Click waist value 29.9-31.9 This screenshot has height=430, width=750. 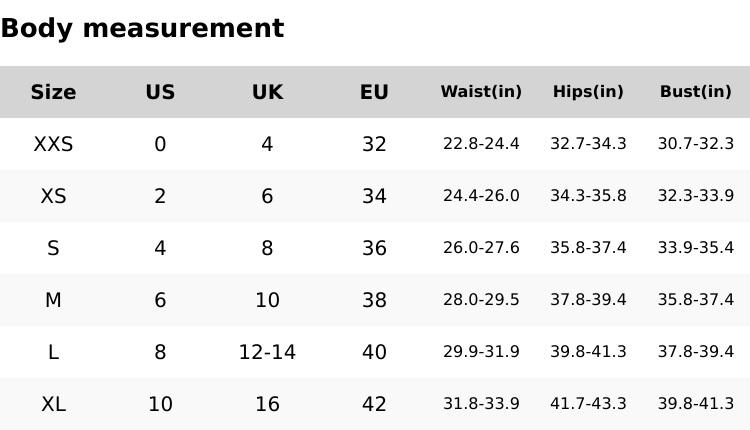pyautogui.click(x=481, y=352)
